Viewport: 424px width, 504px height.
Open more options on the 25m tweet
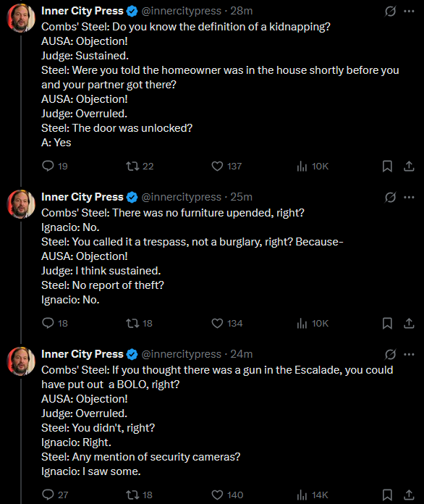tap(409, 197)
